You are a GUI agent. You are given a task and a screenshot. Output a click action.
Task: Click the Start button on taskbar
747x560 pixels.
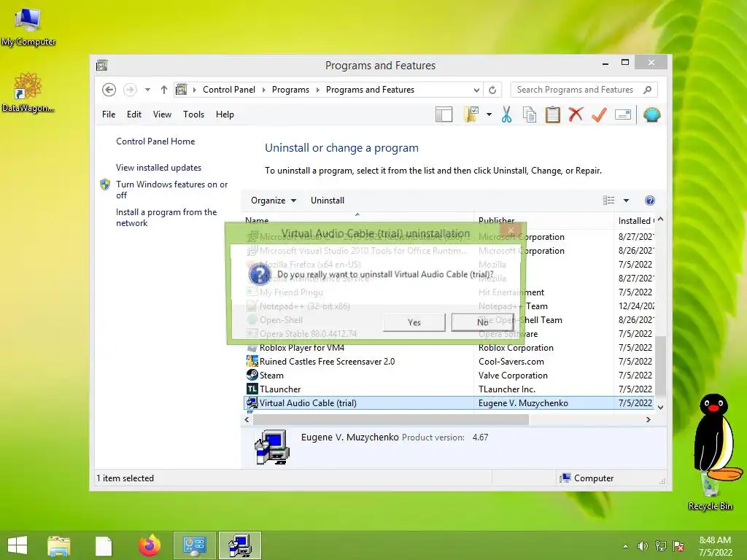tap(18, 545)
